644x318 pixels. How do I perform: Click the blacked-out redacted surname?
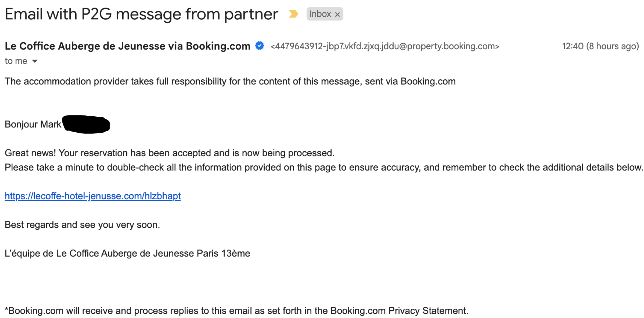point(86,124)
